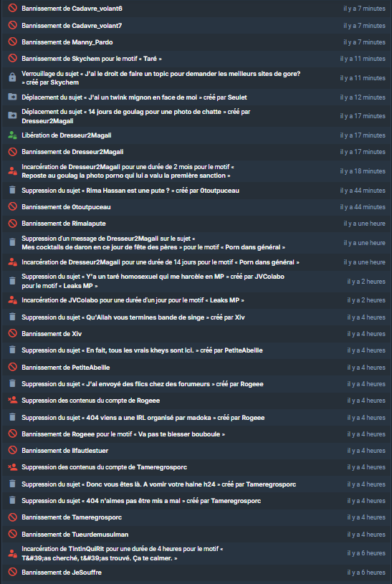The width and height of the screenshot is (392, 584).
Task: Click ban icon next to Tueurdemusulman
Action: pyautogui.click(x=13, y=534)
